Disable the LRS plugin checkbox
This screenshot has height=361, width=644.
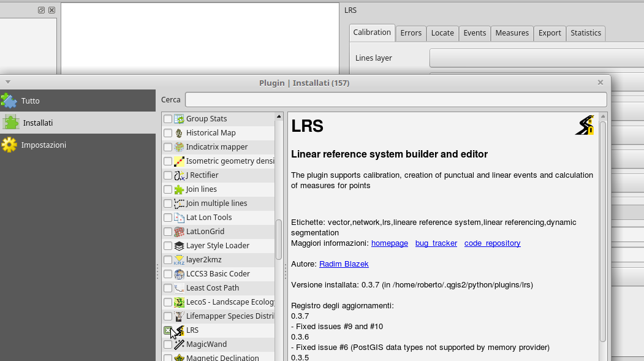pyautogui.click(x=167, y=330)
